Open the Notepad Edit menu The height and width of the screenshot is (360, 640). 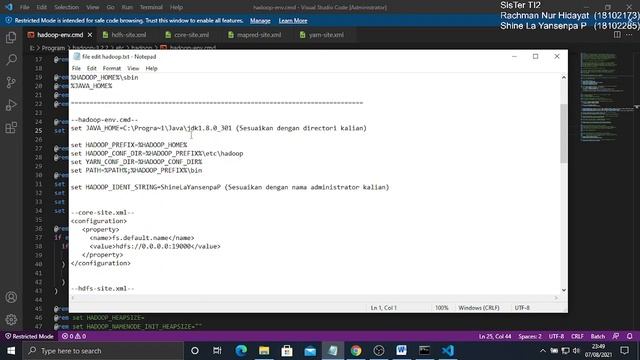[x=92, y=68]
